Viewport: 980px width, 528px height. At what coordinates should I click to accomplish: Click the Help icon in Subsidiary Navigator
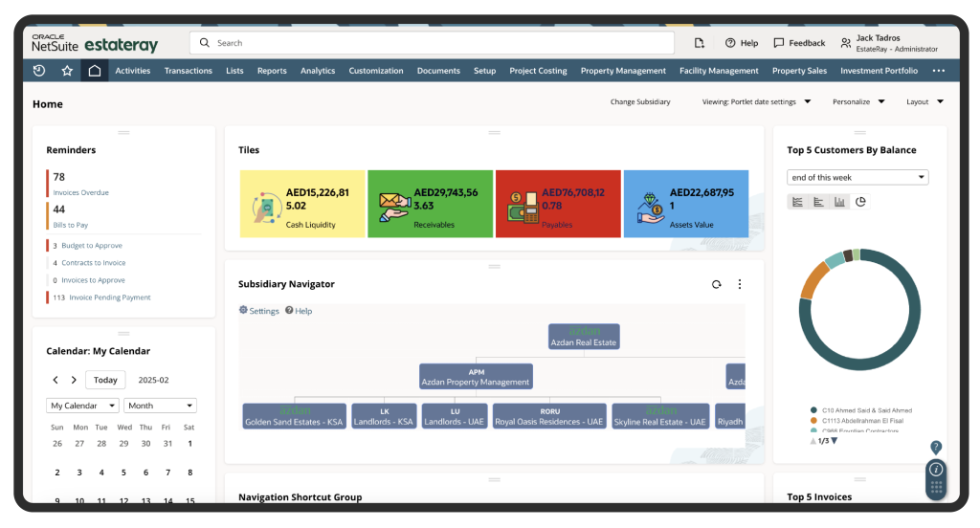point(289,310)
